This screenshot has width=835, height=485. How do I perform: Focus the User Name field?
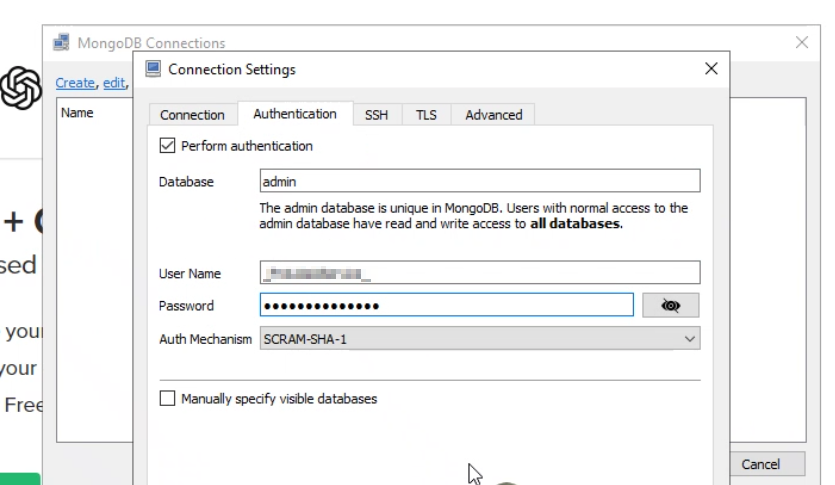(x=480, y=273)
